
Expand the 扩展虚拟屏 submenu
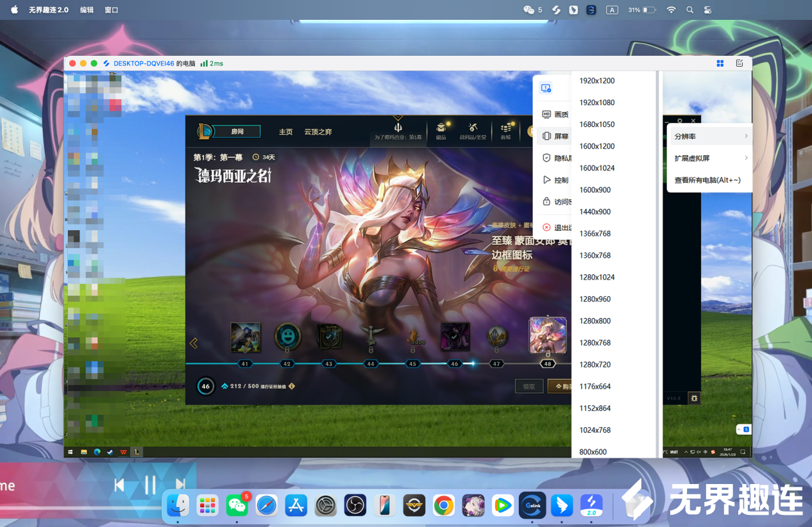tap(710, 158)
